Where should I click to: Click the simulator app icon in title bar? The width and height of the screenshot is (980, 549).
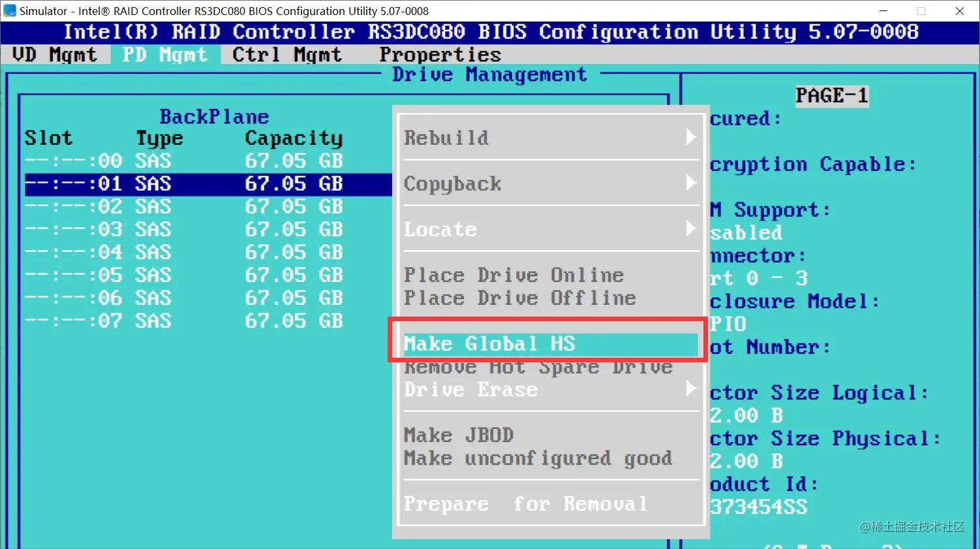click(10, 10)
